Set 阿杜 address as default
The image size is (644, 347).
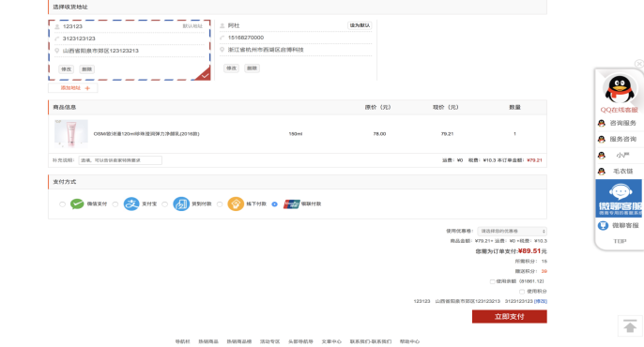[x=360, y=25]
